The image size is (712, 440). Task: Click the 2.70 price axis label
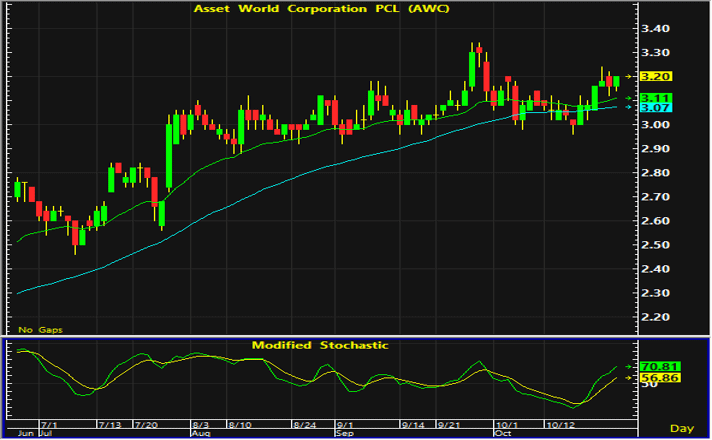tap(655, 197)
